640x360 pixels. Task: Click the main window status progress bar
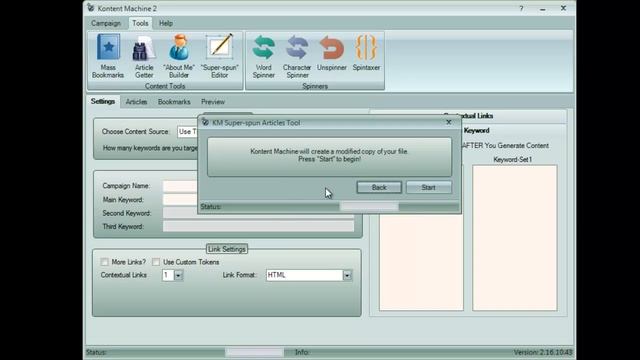point(254,352)
